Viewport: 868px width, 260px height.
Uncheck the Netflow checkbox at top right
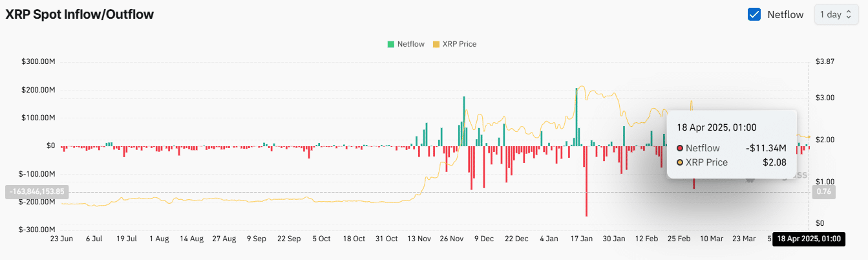point(754,14)
